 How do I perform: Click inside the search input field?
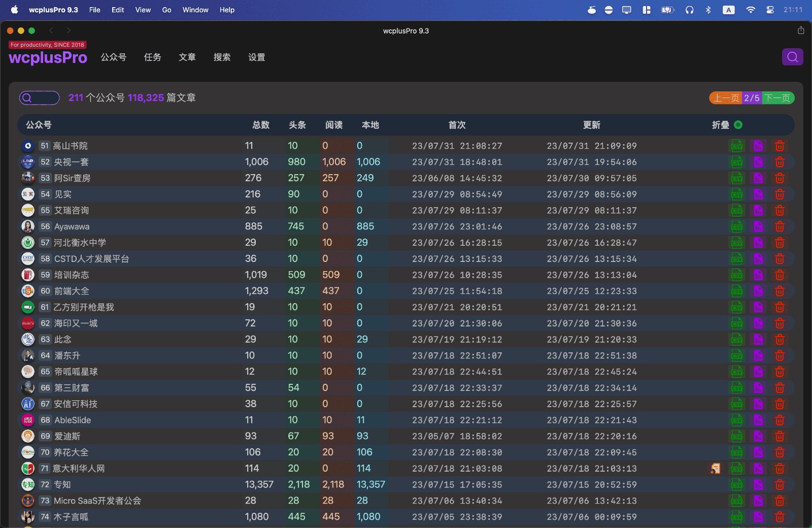(x=43, y=97)
